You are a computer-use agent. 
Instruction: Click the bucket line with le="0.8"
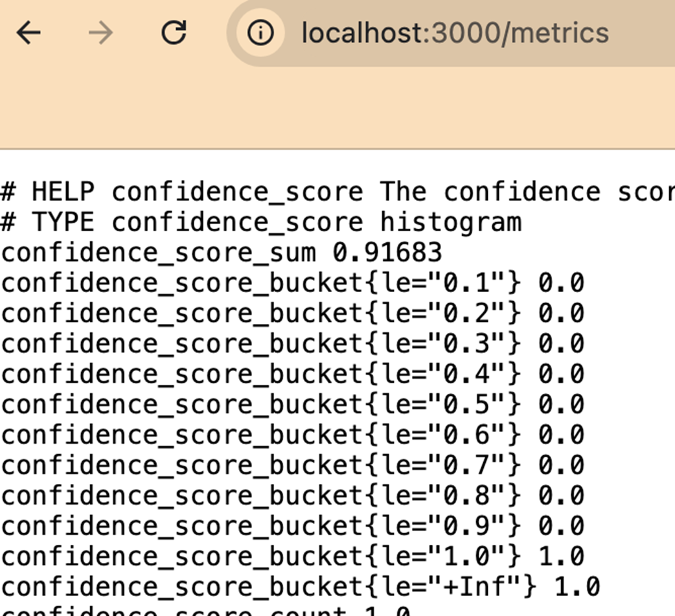[292, 496]
